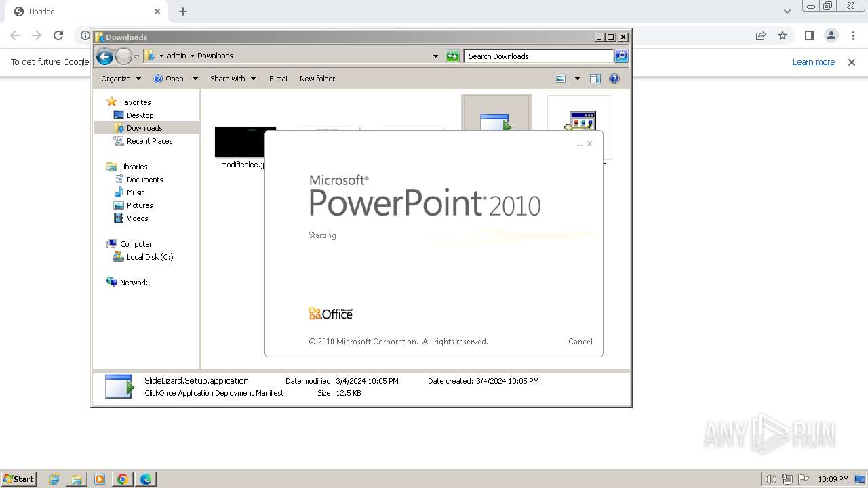The width and height of the screenshot is (868, 488).
Task: Dismiss the Chrome update infobar
Action: pos(852,62)
